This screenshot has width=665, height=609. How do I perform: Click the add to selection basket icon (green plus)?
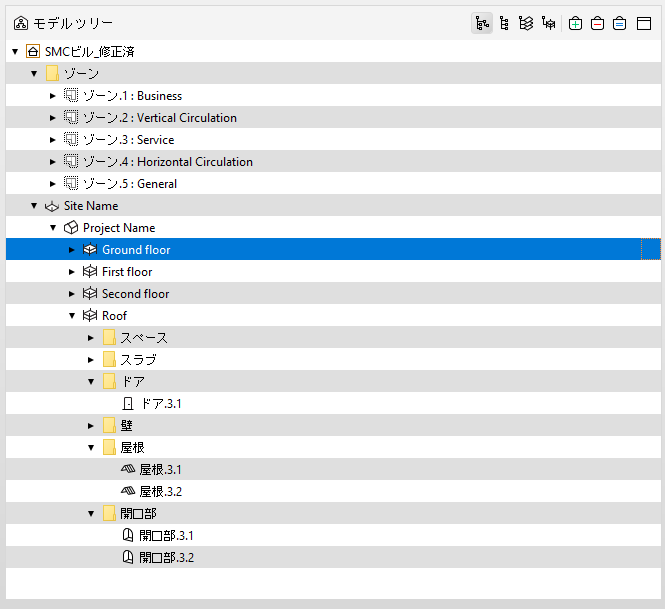click(575, 23)
